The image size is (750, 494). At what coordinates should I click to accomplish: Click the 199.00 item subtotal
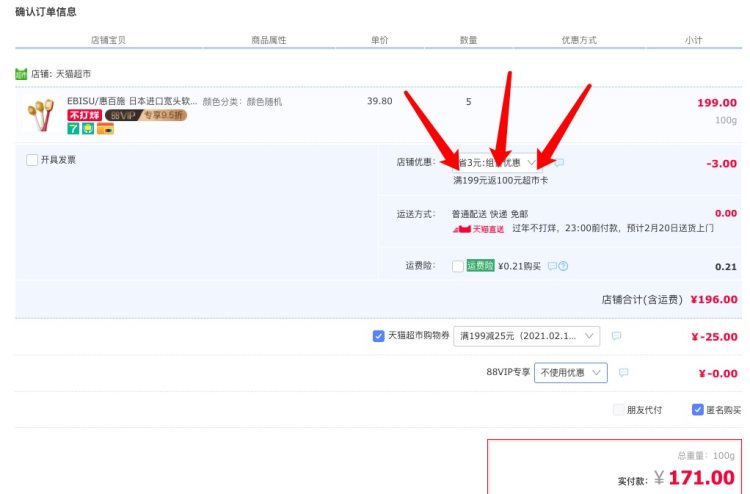click(717, 103)
